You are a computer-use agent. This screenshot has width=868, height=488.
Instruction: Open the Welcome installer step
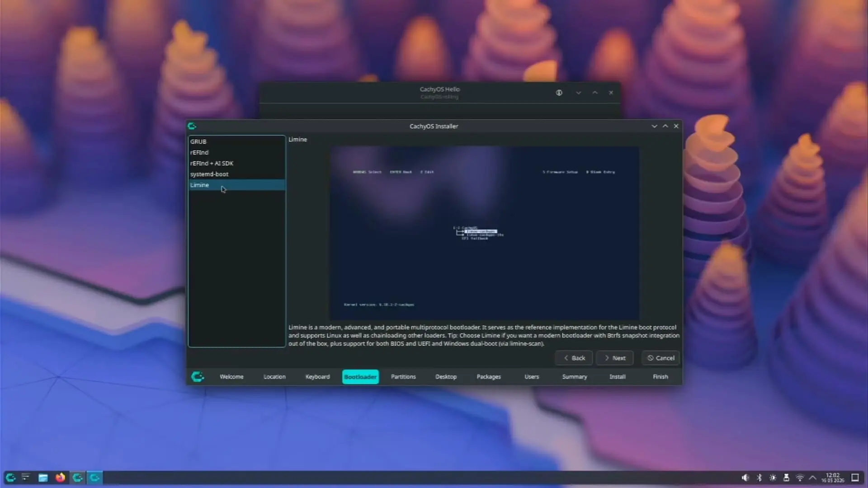click(231, 377)
